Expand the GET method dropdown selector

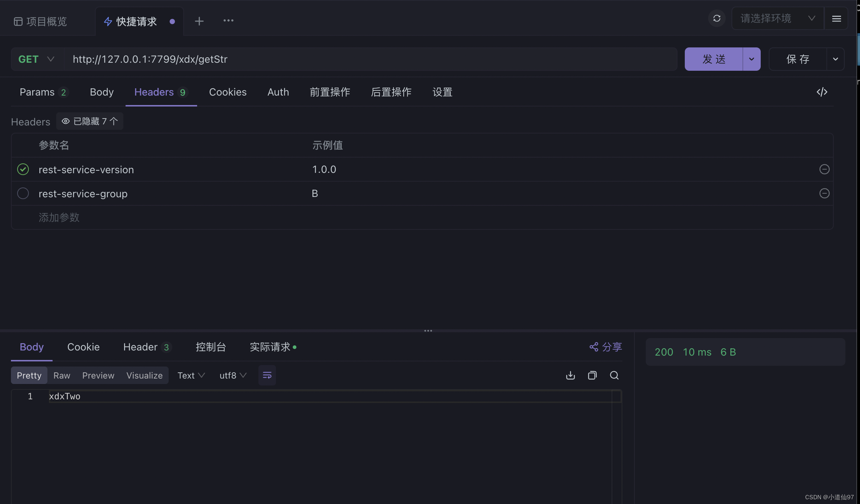click(50, 59)
